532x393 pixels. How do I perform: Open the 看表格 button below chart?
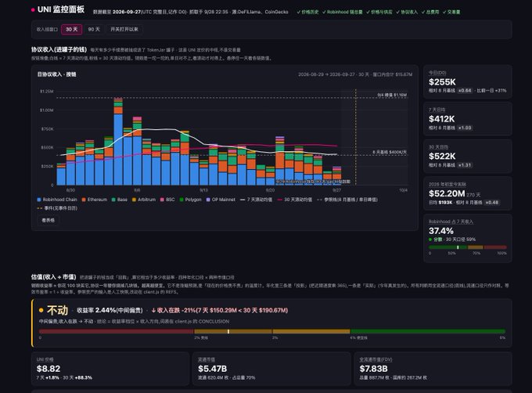click(x=48, y=220)
